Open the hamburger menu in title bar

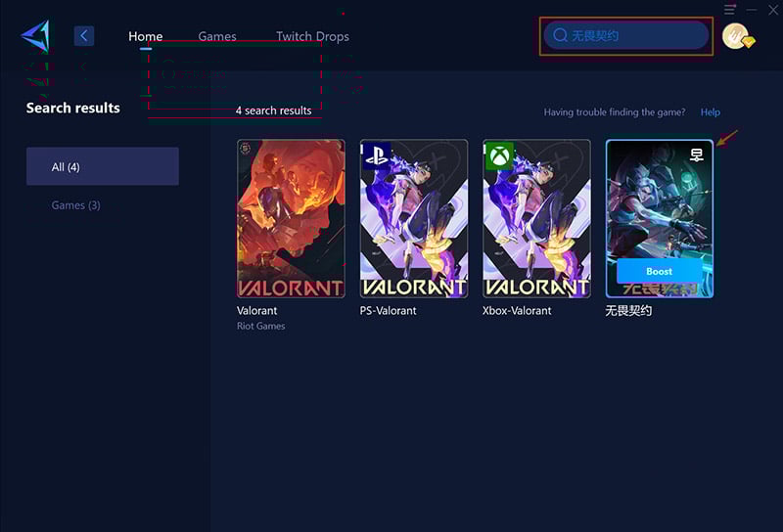[x=729, y=9]
